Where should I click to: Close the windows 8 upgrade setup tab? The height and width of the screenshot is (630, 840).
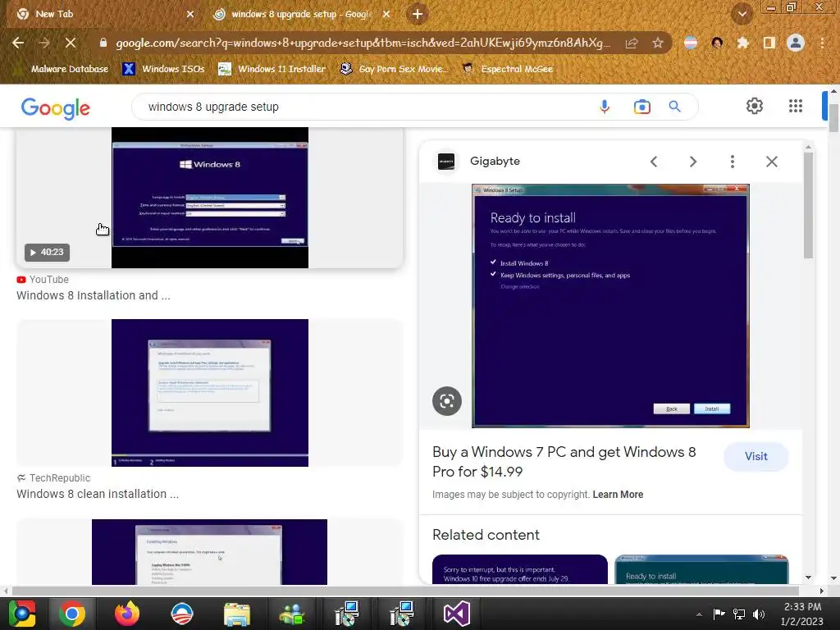click(x=386, y=15)
